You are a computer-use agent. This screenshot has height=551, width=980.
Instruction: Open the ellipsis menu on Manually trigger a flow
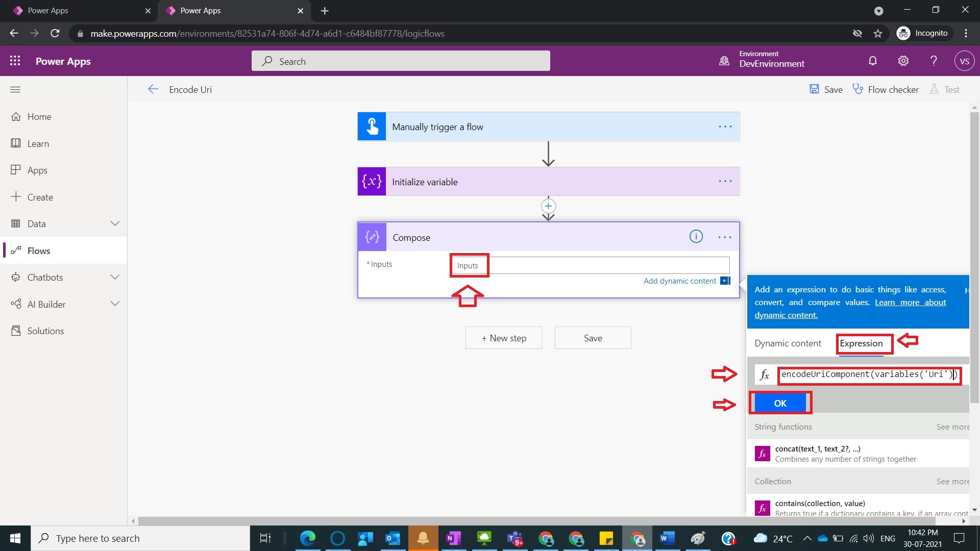click(x=725, y=127)
